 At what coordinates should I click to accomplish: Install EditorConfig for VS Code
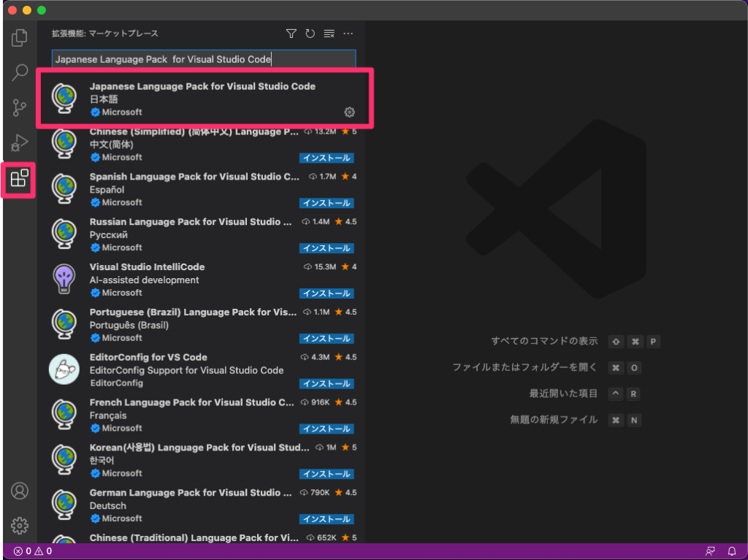pos(327,383)
